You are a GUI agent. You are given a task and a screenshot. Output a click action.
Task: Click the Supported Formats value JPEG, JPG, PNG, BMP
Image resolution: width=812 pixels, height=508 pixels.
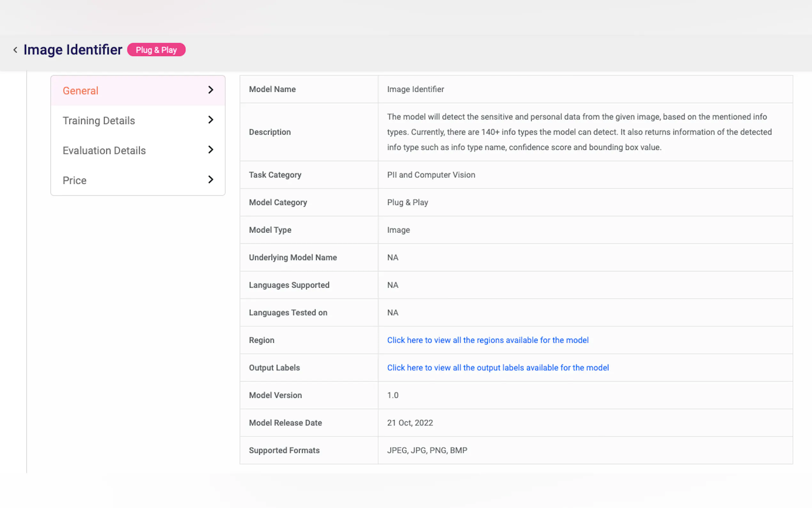[x=427, y=450]
